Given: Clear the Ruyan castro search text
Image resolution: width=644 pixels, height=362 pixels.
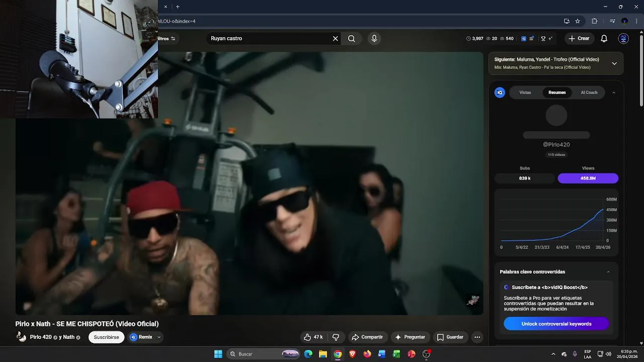Looking at the screenshot, I should [335, 39].
